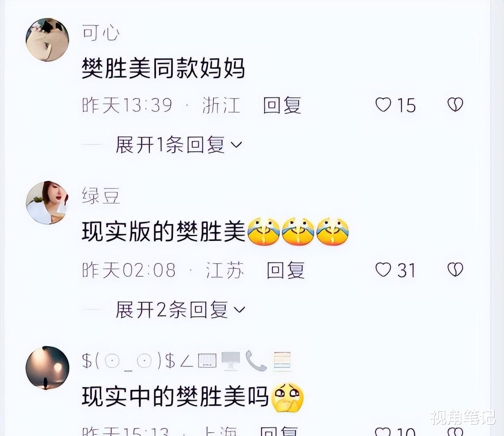Screen dimensions: 504x436
Task: Open the emoji-symbol username profile
Action: 187,361
